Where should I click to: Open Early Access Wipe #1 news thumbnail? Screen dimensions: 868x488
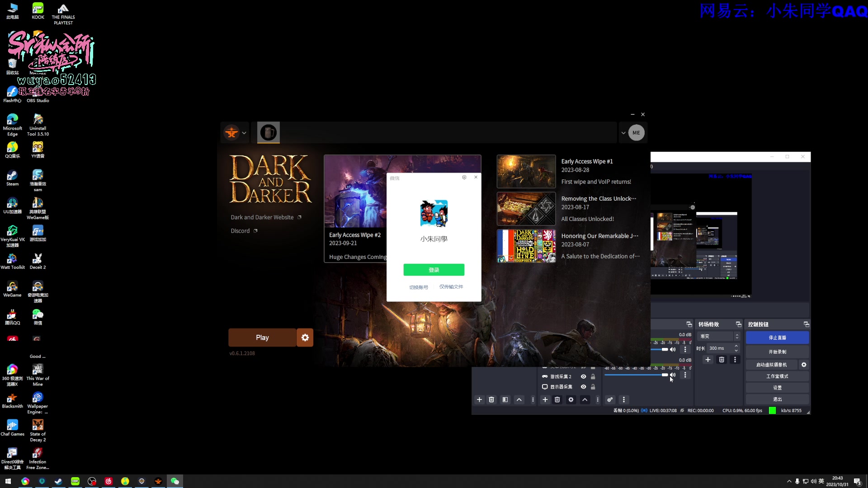pyautogui.click(x=526, y=172)
